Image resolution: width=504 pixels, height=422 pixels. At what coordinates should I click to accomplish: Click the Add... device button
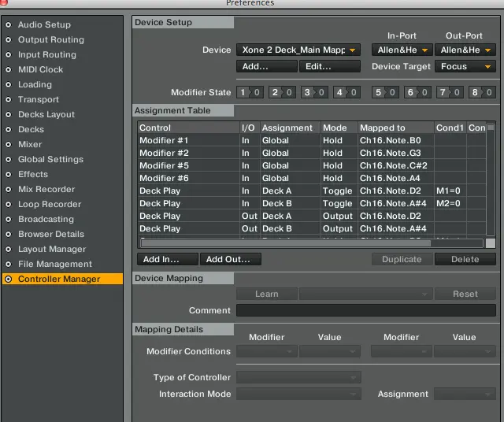[266, 67]
